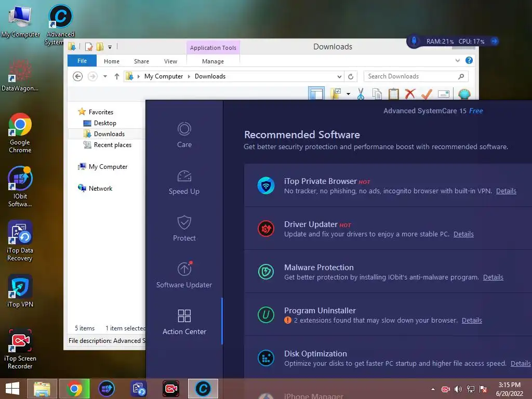Image resolution: width=532 pixels, height=399 pixels.
Task: Click Copy icon in Downloads toolbar
Action: (x=377, y=94)
